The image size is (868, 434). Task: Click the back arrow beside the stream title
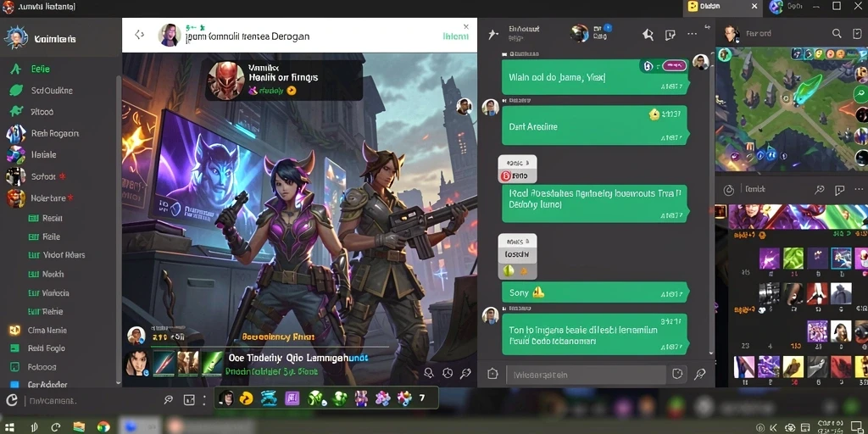[x=140, y=34]
